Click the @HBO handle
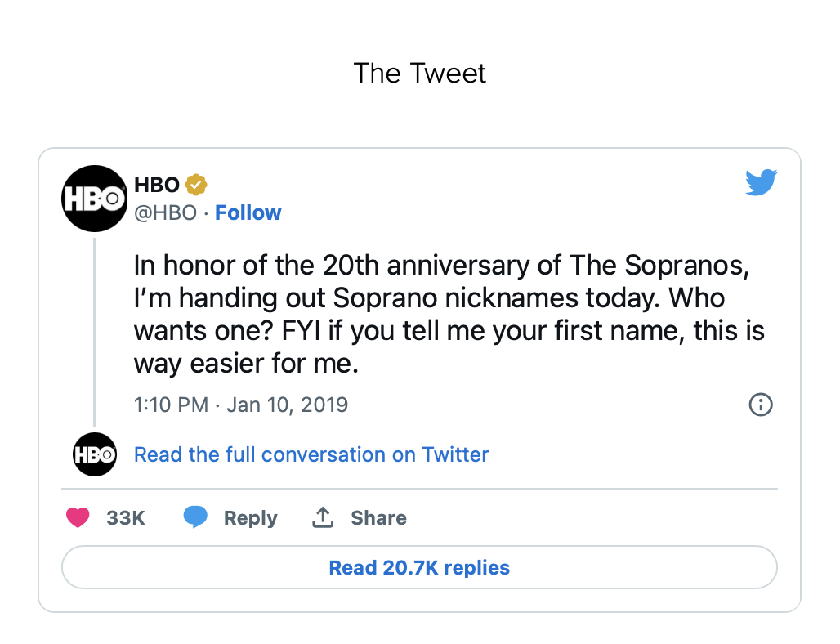 coord(166,212)
